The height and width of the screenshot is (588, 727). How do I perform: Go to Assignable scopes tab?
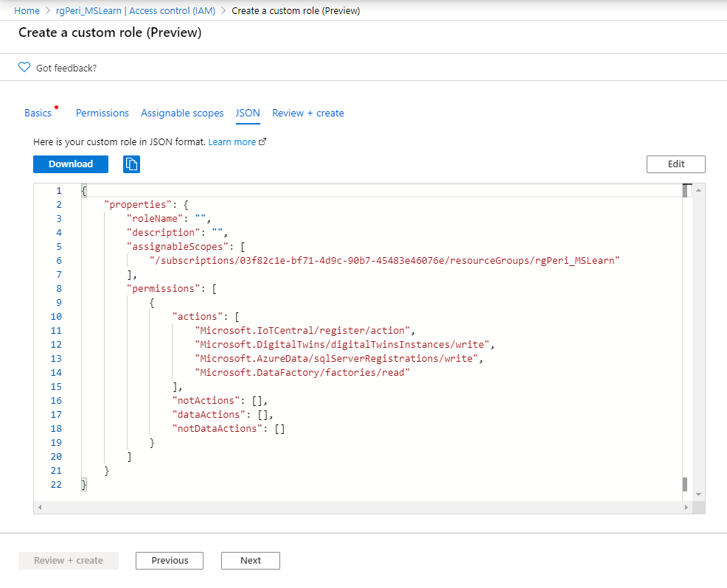(182, 113)
